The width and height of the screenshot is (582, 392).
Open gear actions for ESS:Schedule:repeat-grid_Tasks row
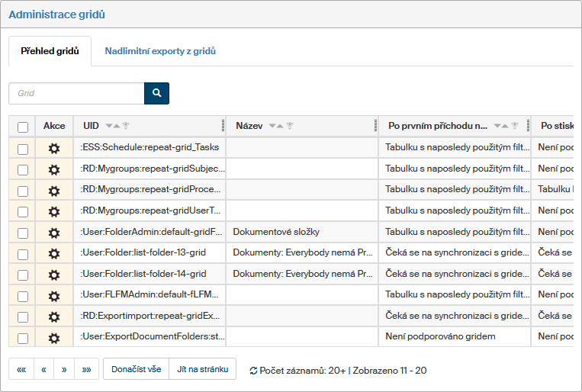point(54,149)
